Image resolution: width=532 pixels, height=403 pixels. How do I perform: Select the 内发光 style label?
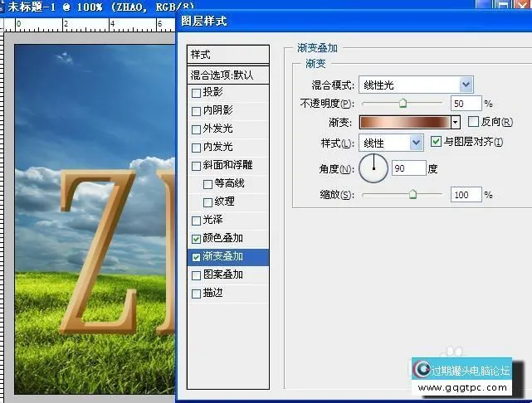(217, 147)
